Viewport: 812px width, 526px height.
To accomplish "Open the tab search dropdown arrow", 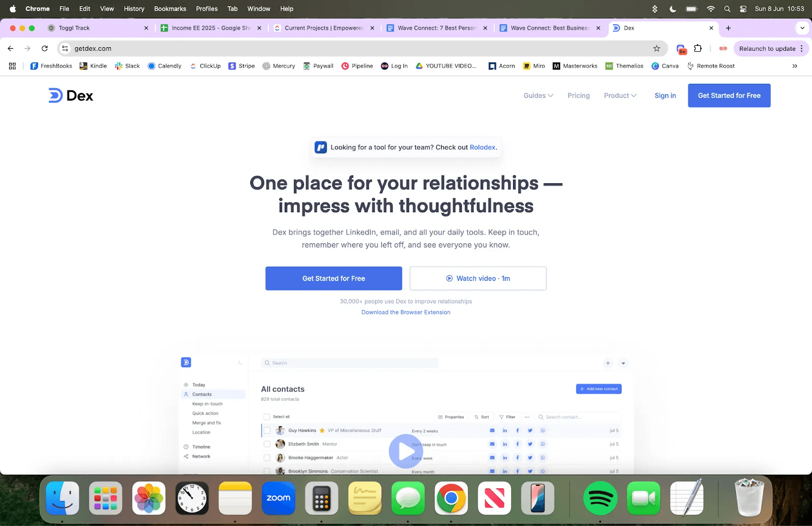I will point(802,28).
